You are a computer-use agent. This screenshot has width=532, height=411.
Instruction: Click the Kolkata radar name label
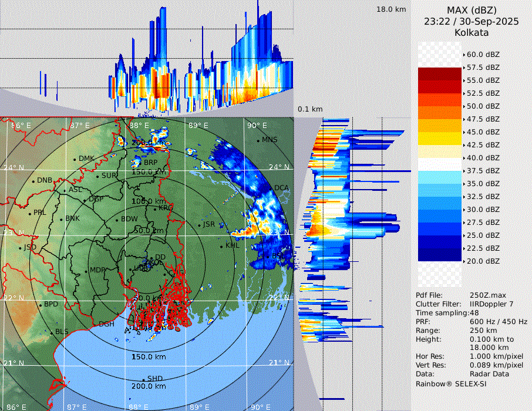pos(472,33)
